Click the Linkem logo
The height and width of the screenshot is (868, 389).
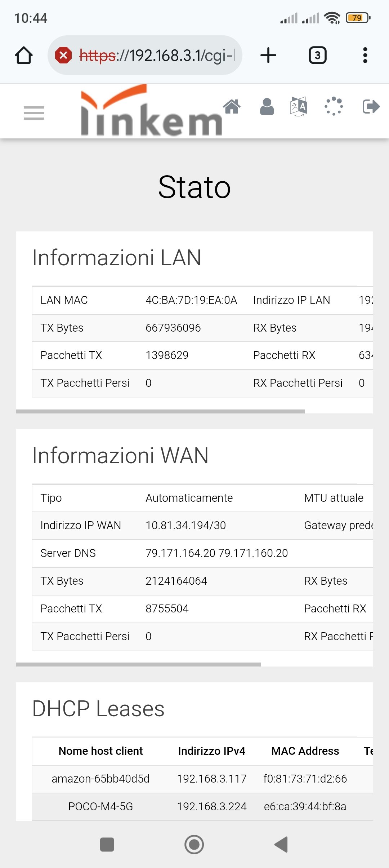point(151,112)
